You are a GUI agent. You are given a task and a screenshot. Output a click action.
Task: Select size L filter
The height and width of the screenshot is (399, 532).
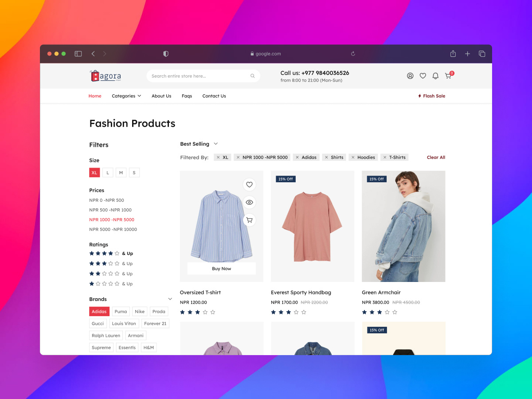point(108,172)
